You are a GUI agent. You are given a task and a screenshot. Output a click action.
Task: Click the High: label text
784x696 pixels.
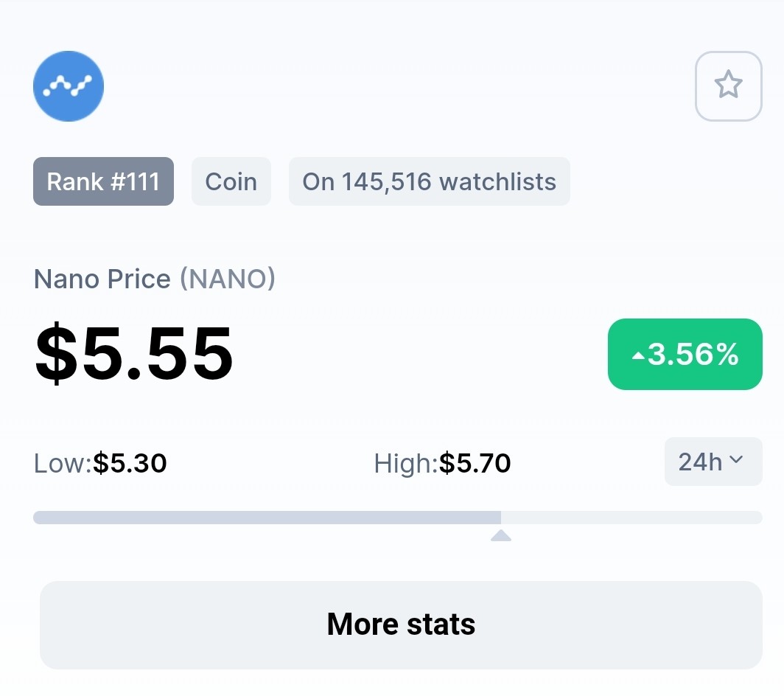[406, 463]
